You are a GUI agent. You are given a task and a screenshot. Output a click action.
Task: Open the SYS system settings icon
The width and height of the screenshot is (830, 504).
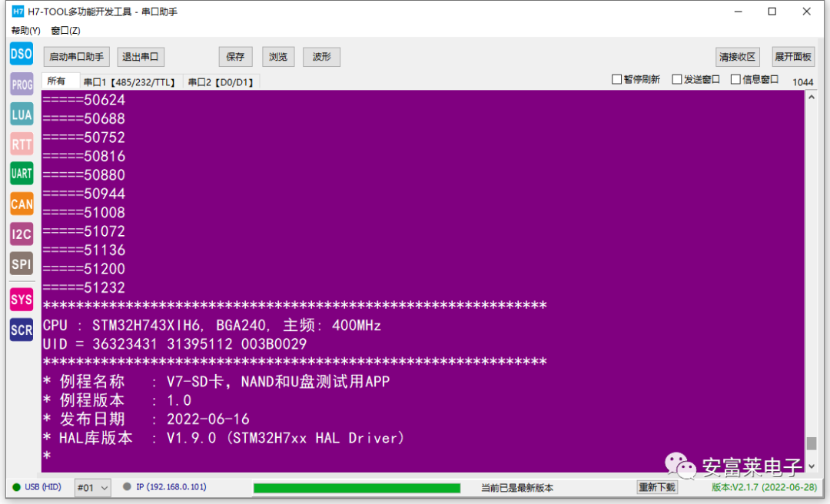pyautogui.click(x=22, y=300)
